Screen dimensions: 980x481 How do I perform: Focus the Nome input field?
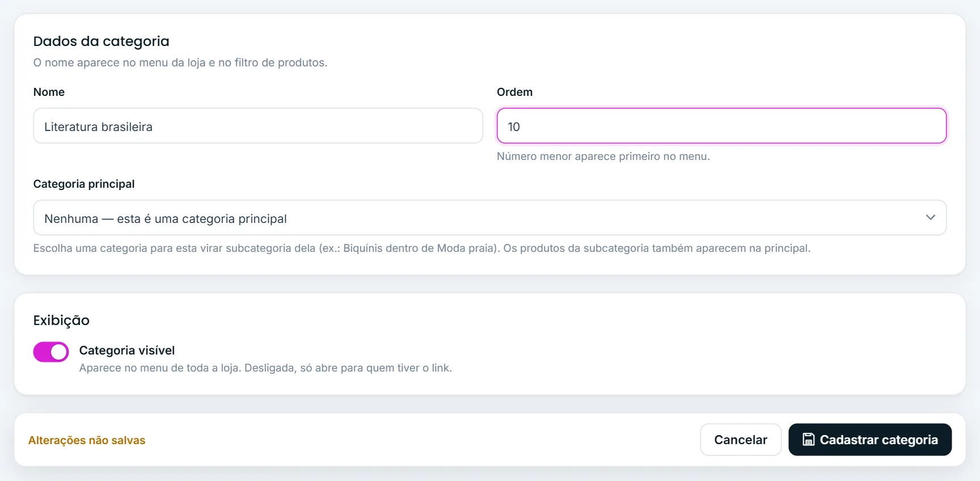tap(258, 126)
